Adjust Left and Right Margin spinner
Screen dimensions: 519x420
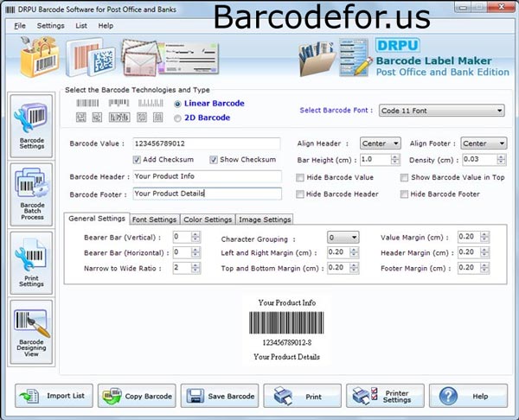(x=354, y=252)
